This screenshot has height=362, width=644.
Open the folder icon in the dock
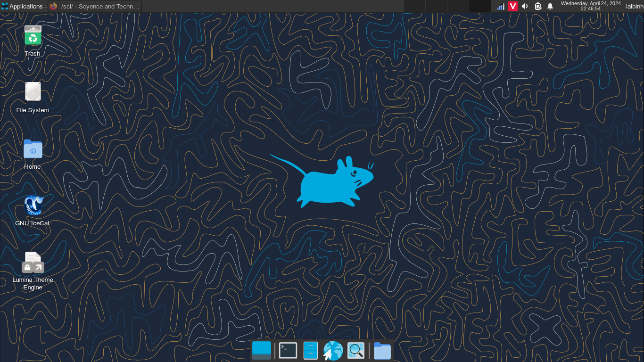[x=382, y=351]
